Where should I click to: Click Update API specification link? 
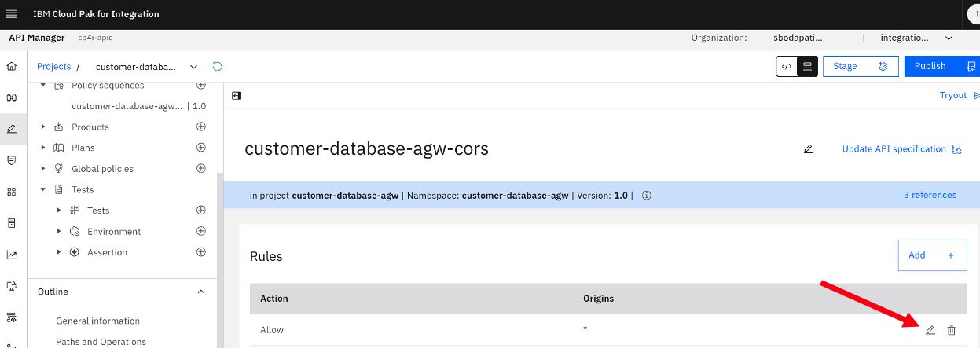coord(901,149)
